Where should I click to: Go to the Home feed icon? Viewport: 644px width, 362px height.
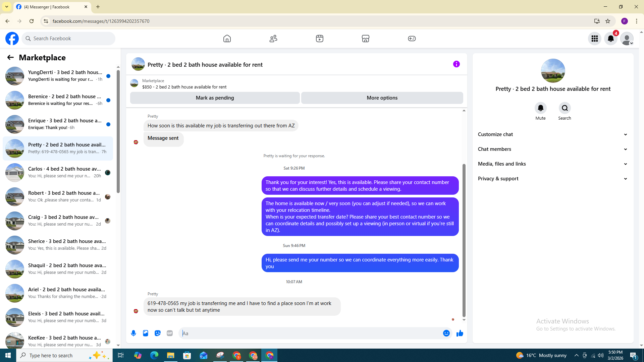click(x=227, y=39)
